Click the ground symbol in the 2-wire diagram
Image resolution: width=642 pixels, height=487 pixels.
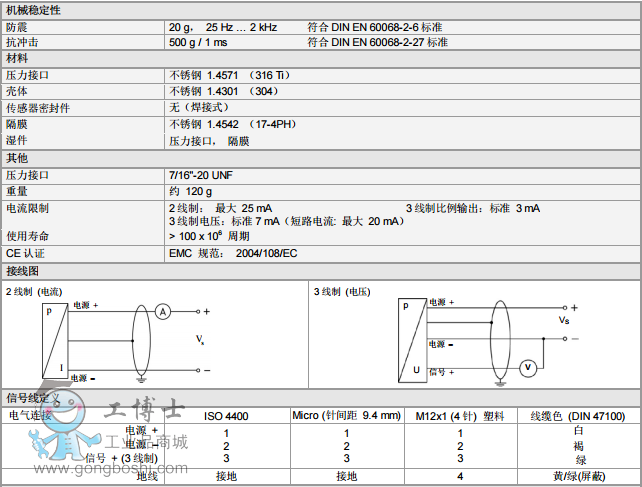pos(141,378)
